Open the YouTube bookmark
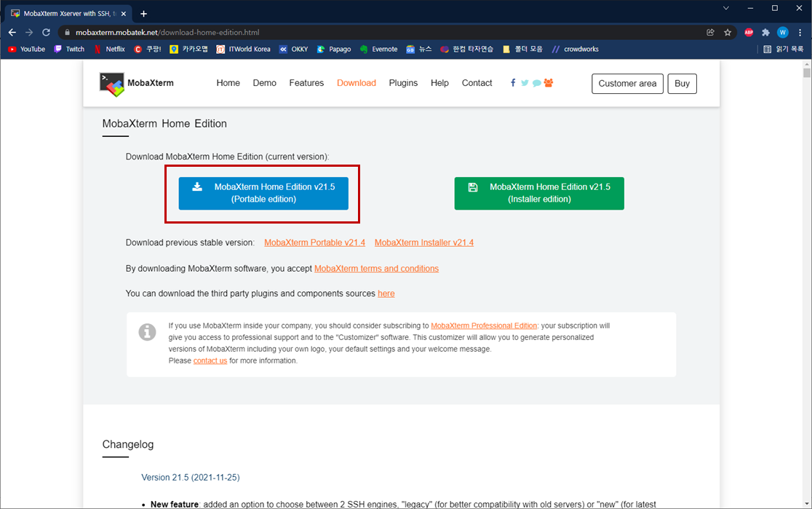 tap(27, 50)
